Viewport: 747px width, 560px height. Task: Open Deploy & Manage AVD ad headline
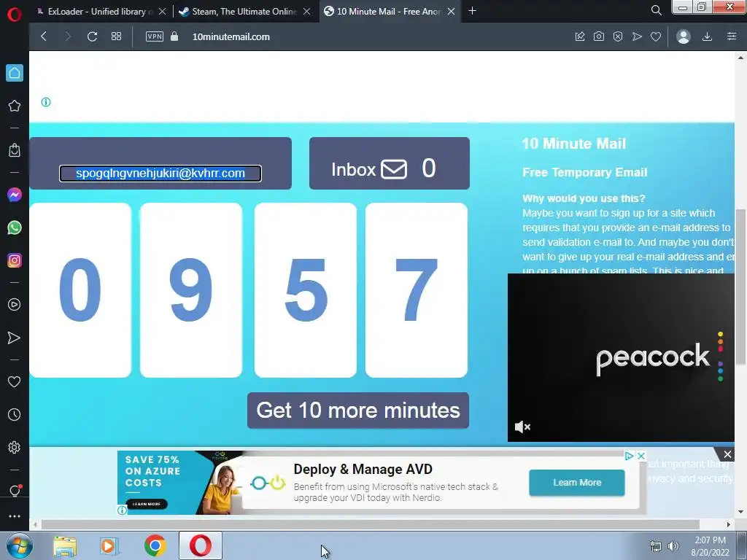click(x=363, y=469)
